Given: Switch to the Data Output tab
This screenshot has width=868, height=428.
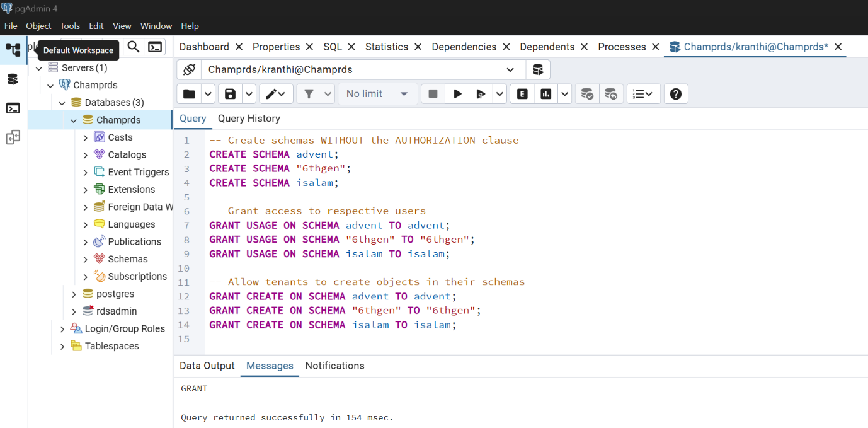Looking at the screenshot, I should tap(207, 366).
